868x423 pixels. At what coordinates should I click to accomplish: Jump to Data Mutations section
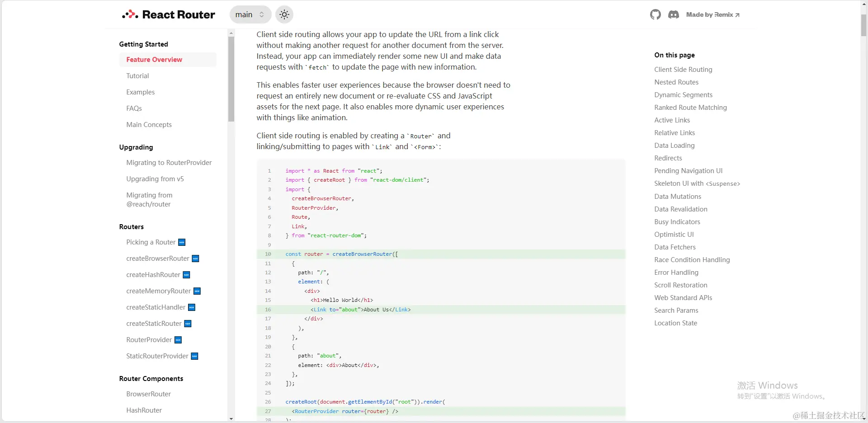point(678,197)
